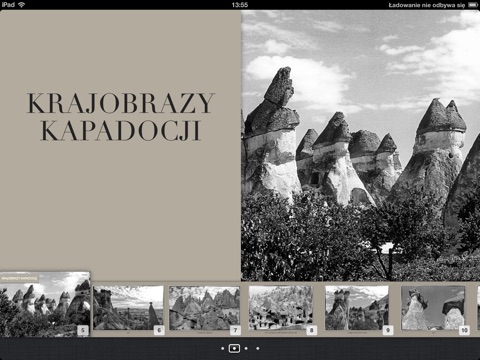
Task: Open the page 5 thumbnail titled Krajobrazy Kapadocji
Action: coord(45,304)
